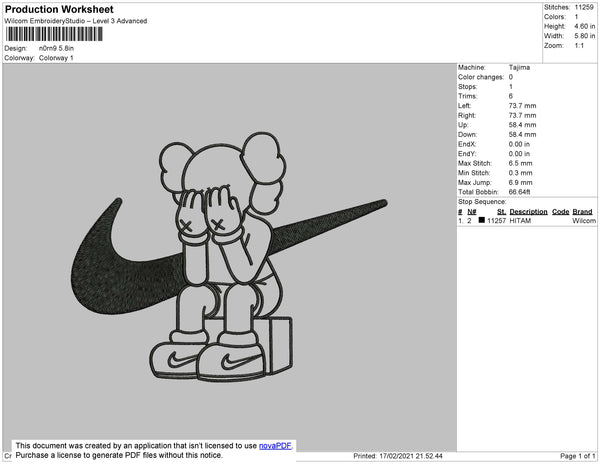Click the Page 1 of 1 indicator
This screenshot has height=464, width=600.
[x=577, y=456]
